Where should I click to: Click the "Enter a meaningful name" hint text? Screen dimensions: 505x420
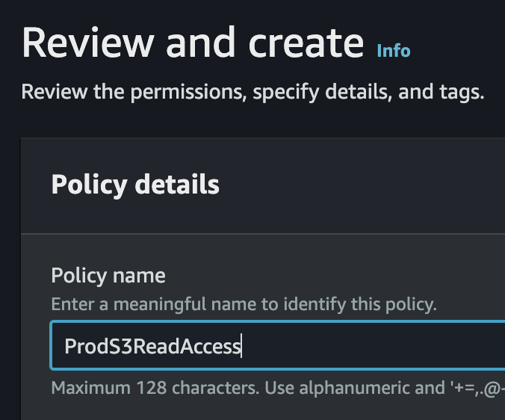(244, 304)
